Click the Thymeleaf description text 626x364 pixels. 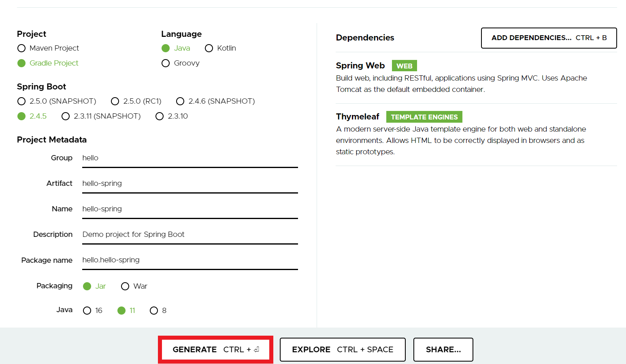[461, 140]
